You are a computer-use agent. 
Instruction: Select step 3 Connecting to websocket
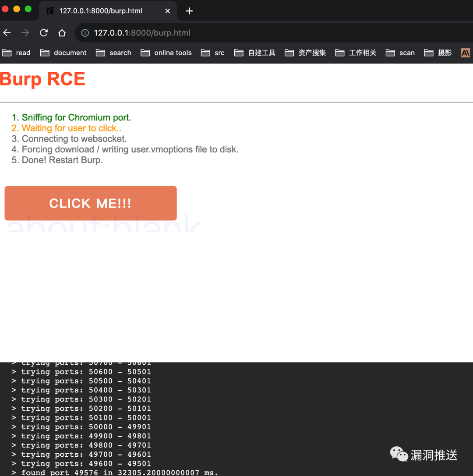pyautogui.click(x=69, y=139)
